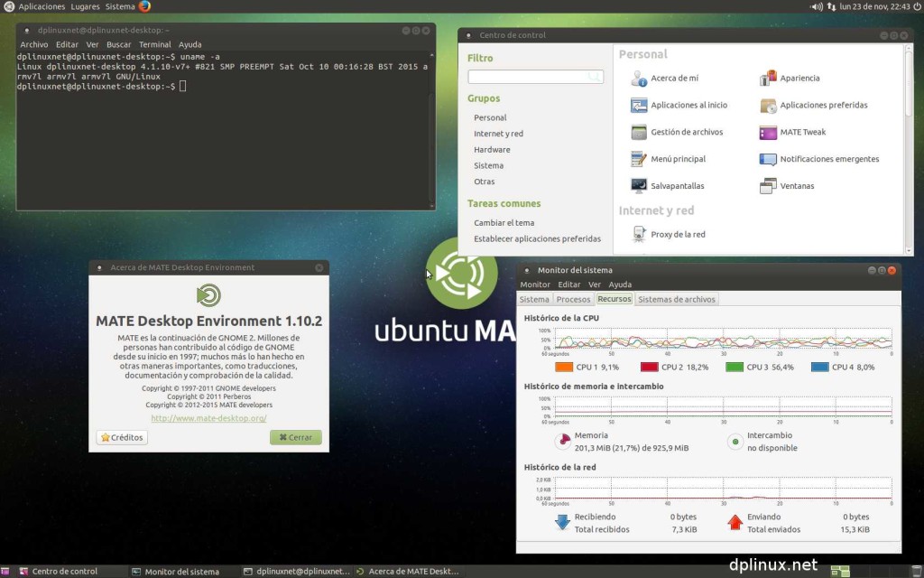The height and width of the screenshot is (578, 924).
Task: Select the Sistema group in Grupos list
Action: [488, 165]
